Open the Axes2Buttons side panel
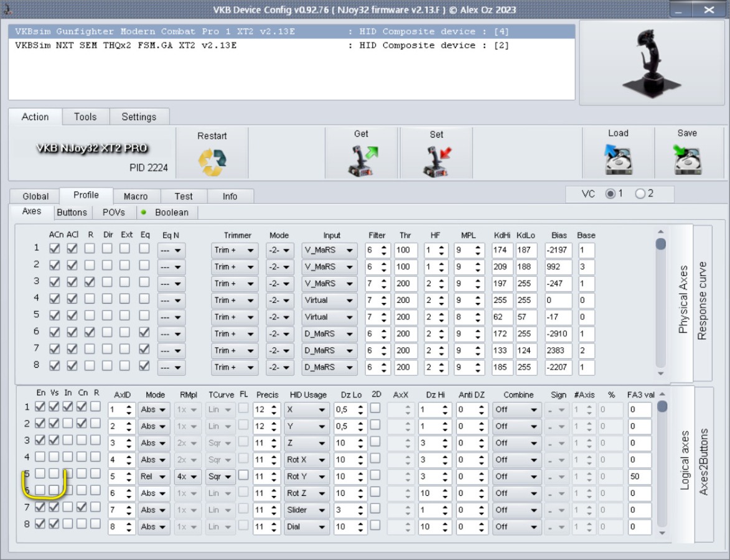 (703, 462)
